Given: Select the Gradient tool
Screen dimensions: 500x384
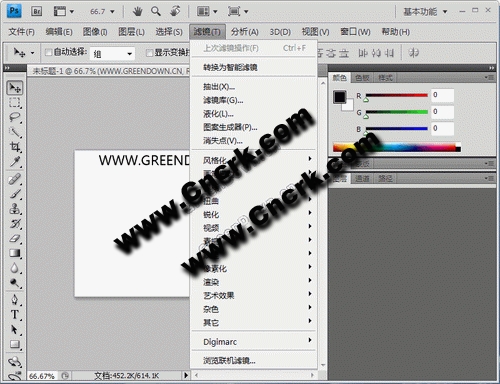Looking at the screenshot, I should (15, 253).
